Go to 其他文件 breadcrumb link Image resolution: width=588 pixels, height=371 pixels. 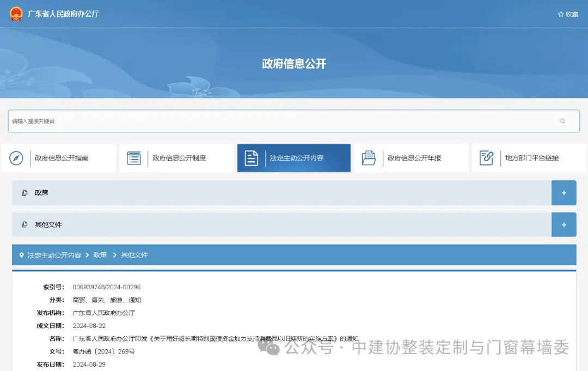coord(134,255)
